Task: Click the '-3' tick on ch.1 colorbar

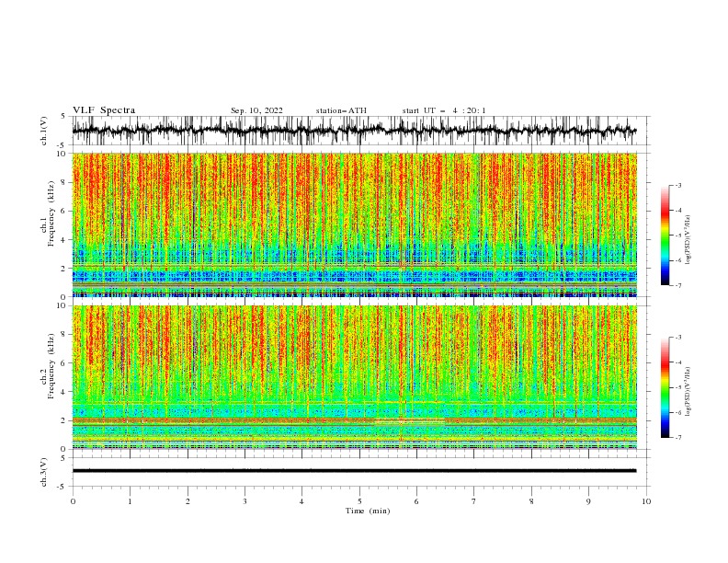Action: point(678,185)
